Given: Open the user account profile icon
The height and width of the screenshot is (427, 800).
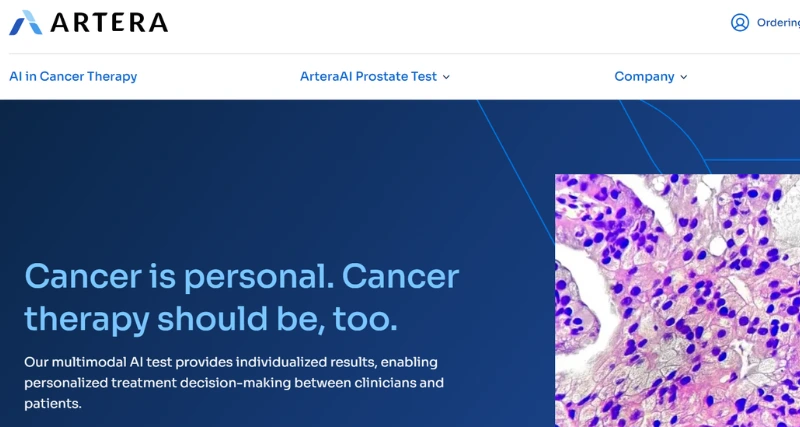Looking at the screenshot, I should click(740, 22).
